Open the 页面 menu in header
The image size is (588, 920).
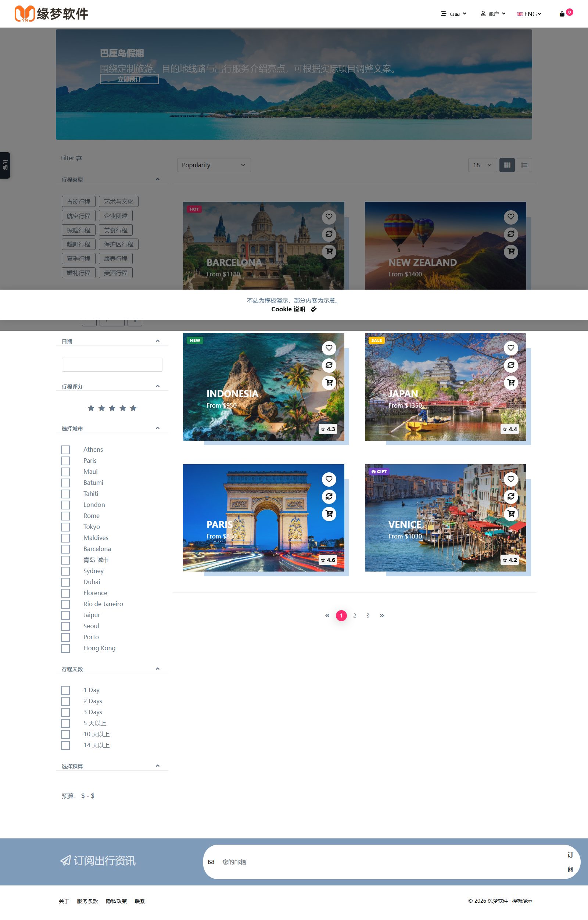[x=454, y=14]
